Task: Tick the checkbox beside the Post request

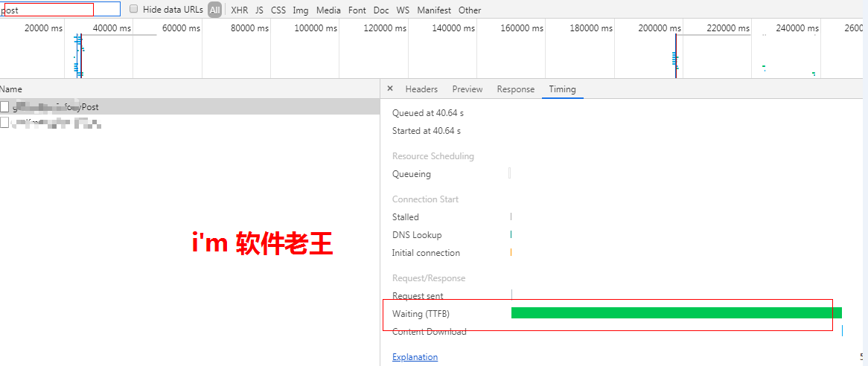Action: point(5,106)
